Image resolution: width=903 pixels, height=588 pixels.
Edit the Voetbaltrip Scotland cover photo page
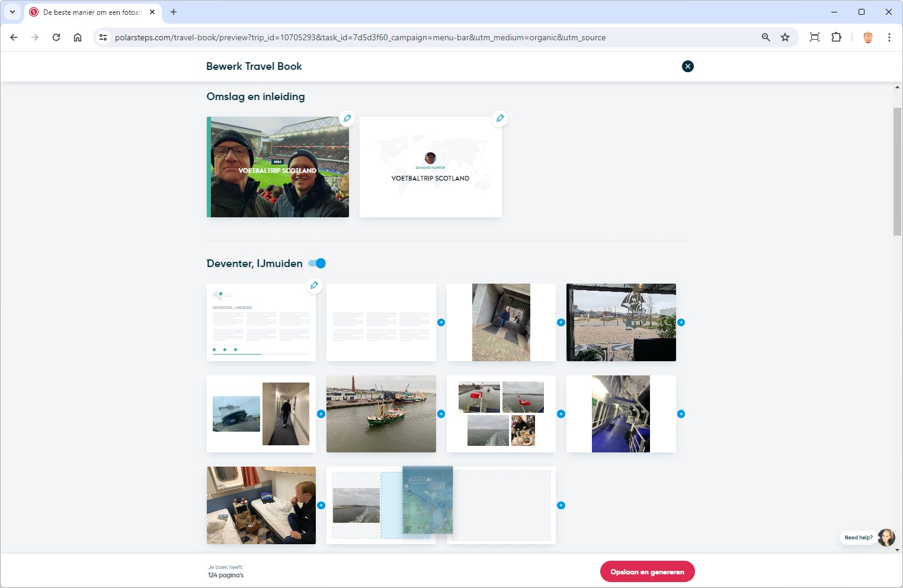(x=347, y=118)
